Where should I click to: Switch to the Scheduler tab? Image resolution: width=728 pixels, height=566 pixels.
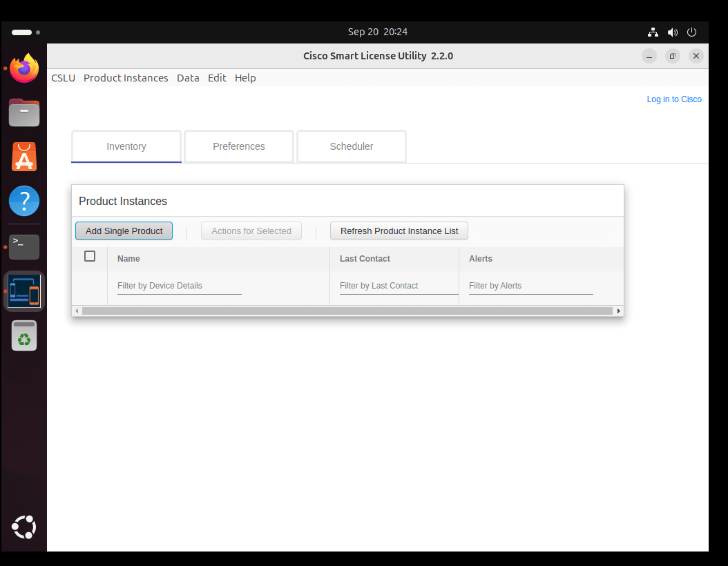pos(352,146)
